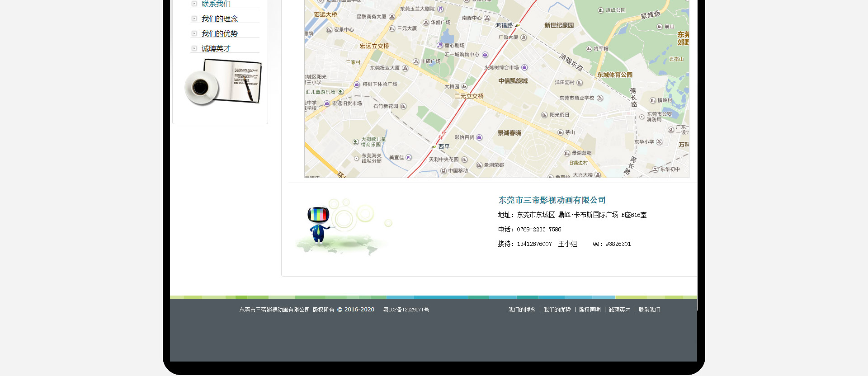This screenshot has width=868, height=376.
Task: Open the 我们的优势 sidebar link
Action: point(219,34)
